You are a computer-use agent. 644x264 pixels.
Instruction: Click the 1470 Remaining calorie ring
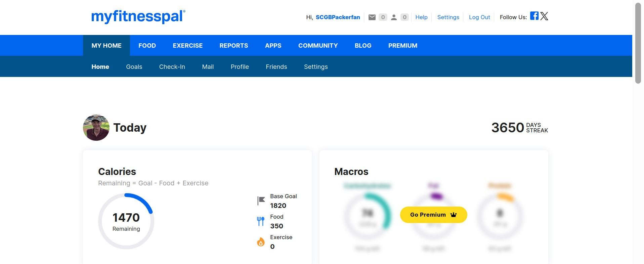pos(126,221)
